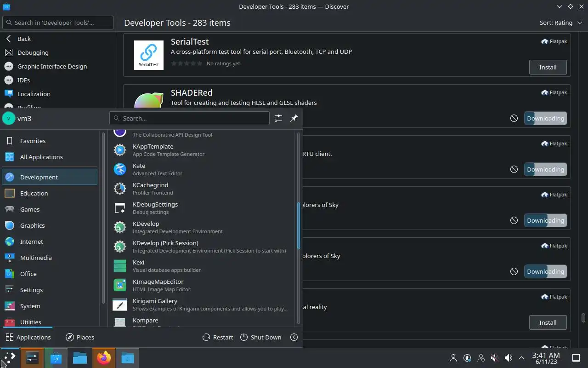Select the IDEs category in Discover

tap(58, 80)
